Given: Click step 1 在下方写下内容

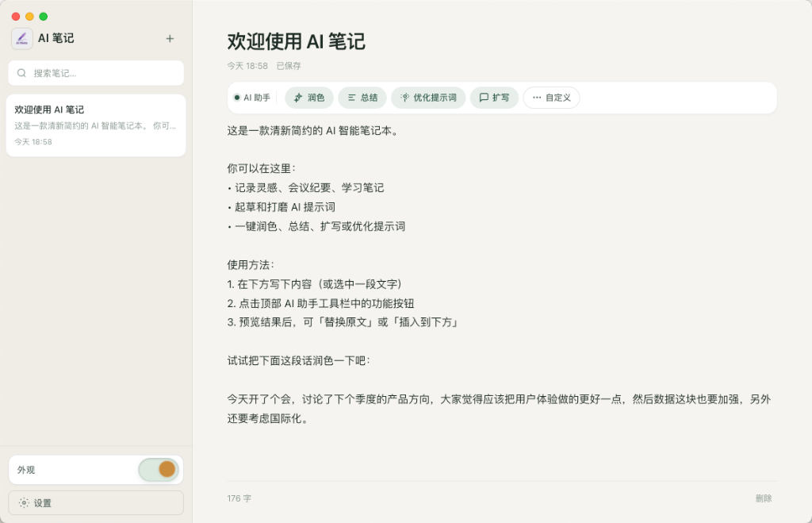Looking at the screenshot, I should (315, 284).
